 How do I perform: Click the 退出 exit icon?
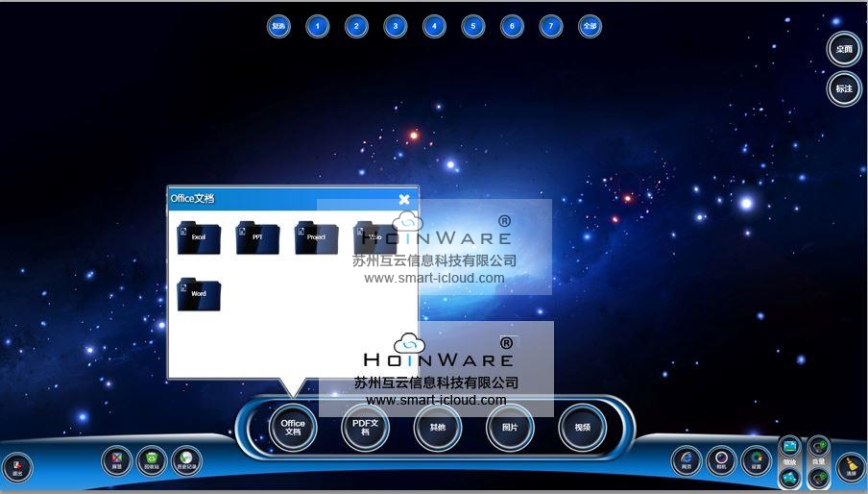[x=17, y=467]
